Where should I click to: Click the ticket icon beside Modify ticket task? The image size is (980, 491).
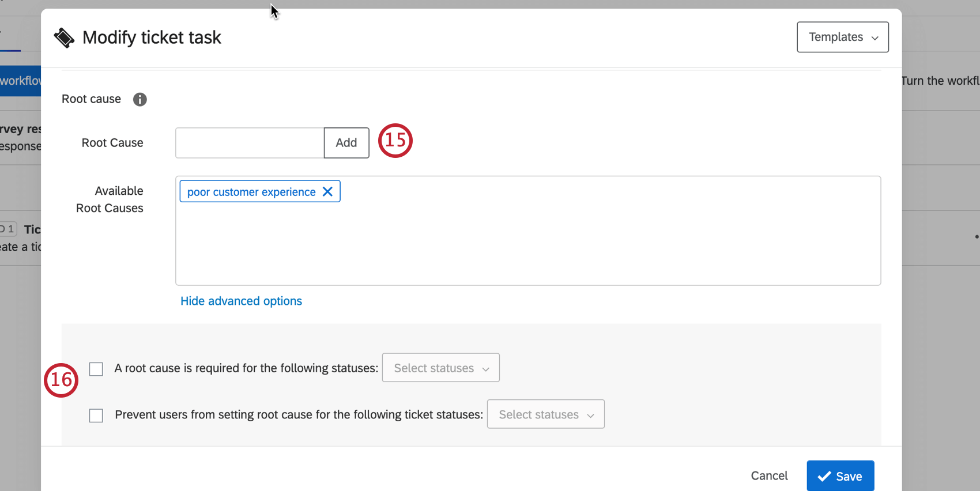(x=64, y=37)
